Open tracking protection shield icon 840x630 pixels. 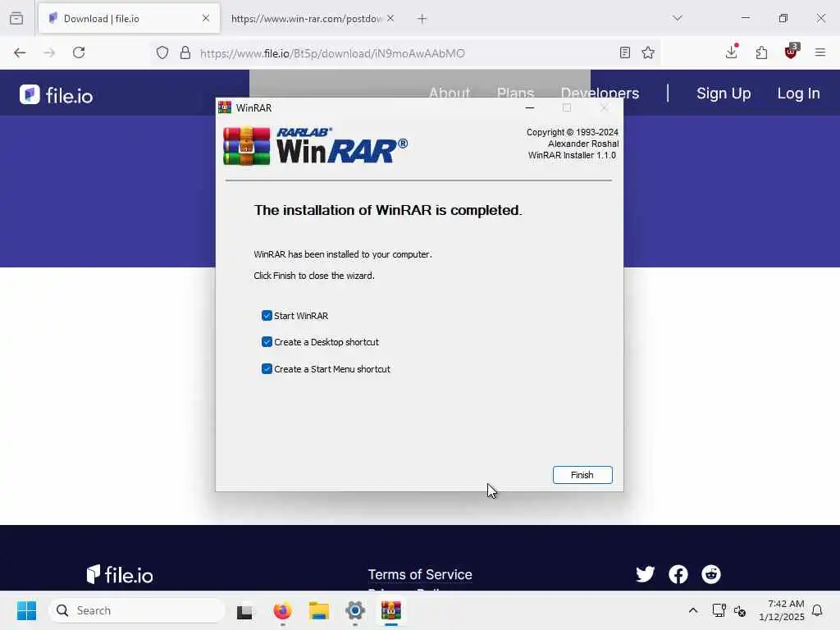162,52
